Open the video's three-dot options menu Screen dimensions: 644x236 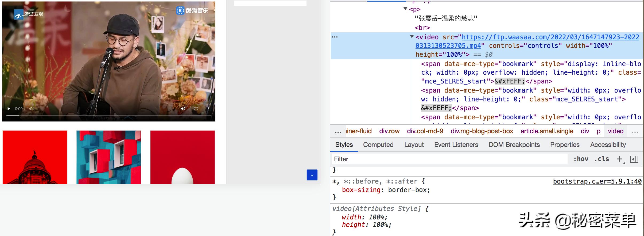209,109
